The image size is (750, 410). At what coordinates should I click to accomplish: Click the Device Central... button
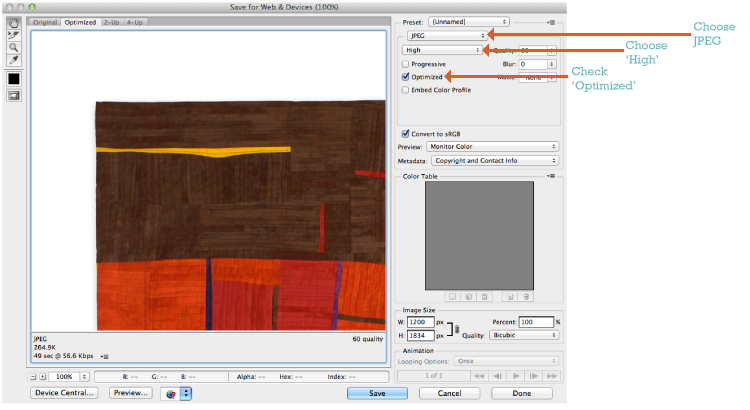[x=64, y=393]
